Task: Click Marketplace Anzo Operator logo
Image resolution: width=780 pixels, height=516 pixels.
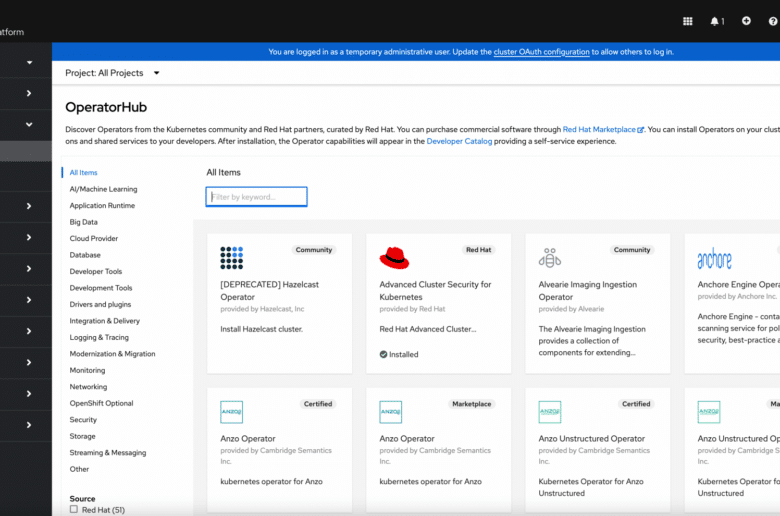Action: 390,412
